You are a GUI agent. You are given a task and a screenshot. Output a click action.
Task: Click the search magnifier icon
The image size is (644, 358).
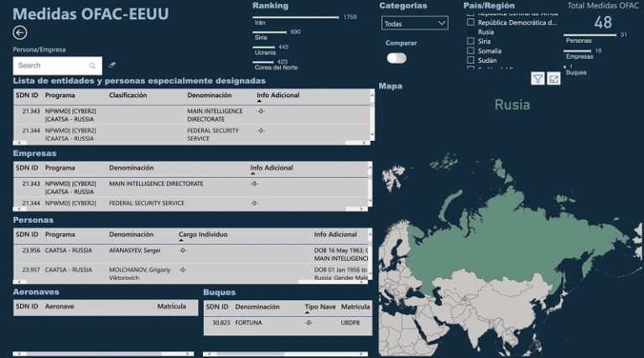[x=92, y=65]
